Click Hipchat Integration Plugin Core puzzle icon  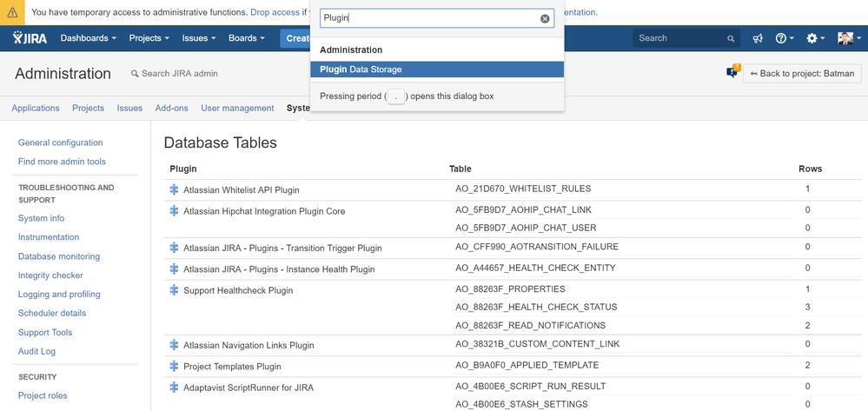coord(174,210)
